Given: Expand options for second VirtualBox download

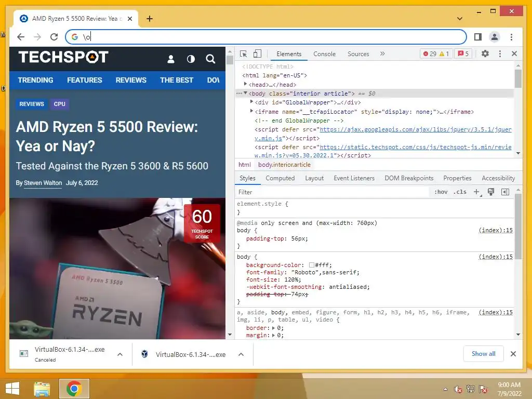Looking at the screenshot, I should point(241,354).
